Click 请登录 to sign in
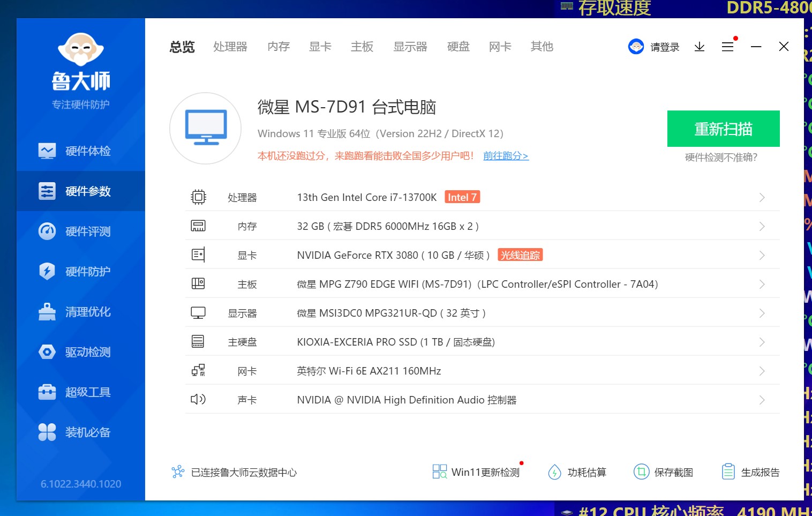Viewport: 812px width, 516px height. pos(664,47)
